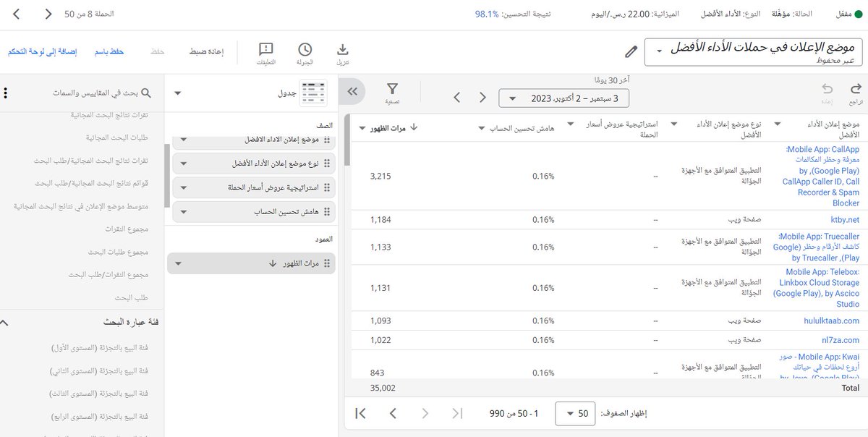The height and width of the screenshot is (437, 868).
Task: Click drag handle of مرات الظهور column chip
Action: click(327, 263)
